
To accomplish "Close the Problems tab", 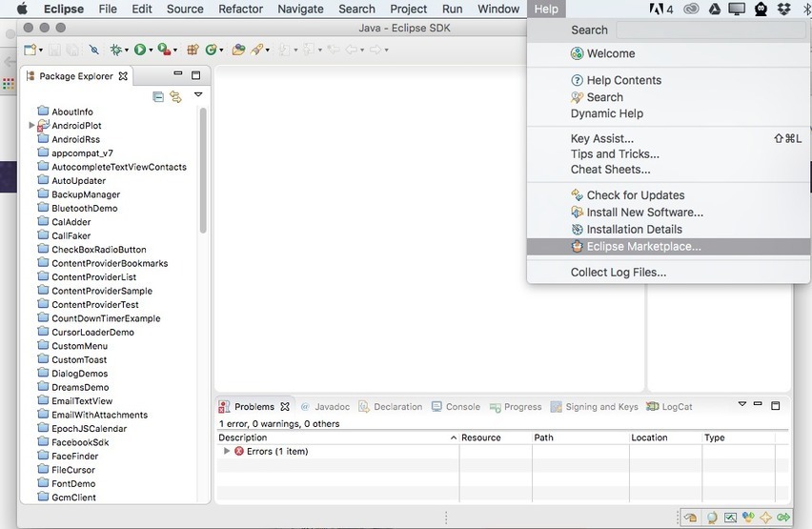I will point(285,407).
